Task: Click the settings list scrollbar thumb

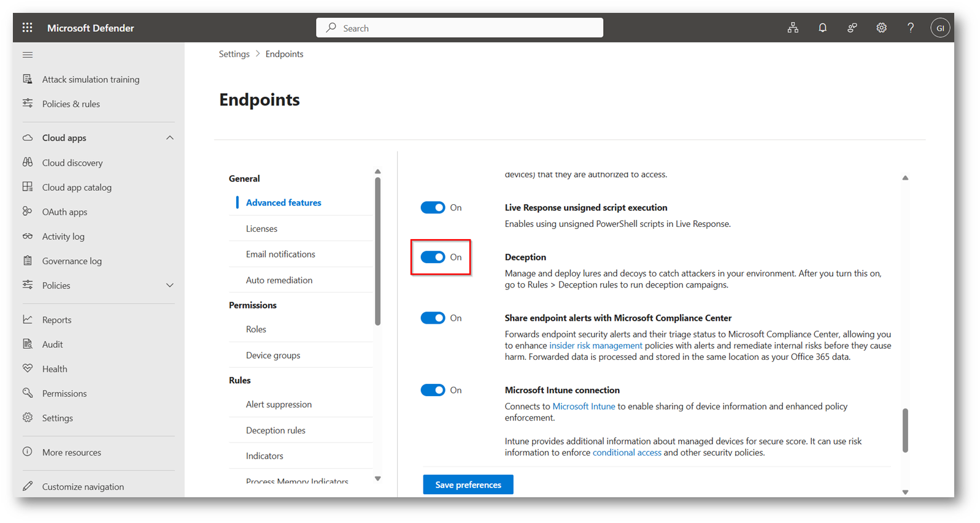Action: tap(377, 251)
